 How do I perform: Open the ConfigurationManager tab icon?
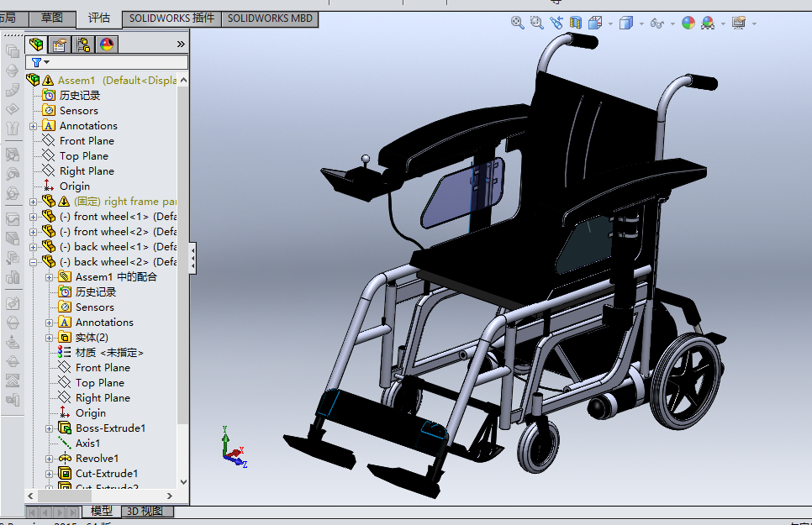[82, 45]
